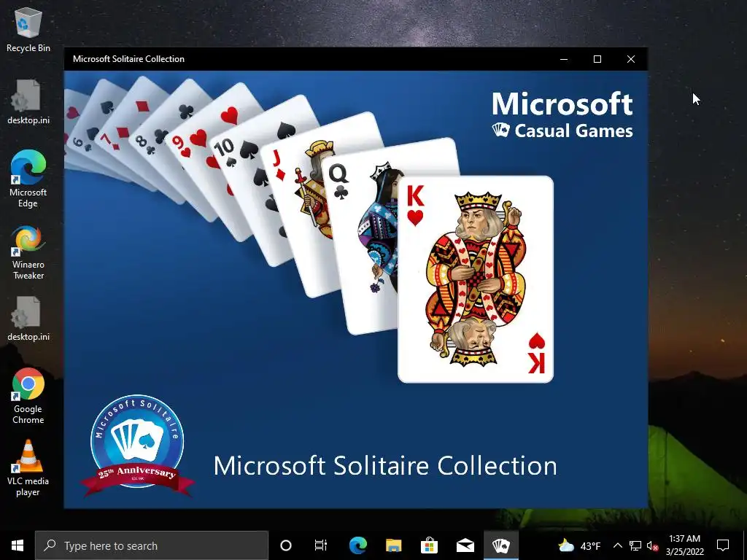Open File Explorer from the taskbar

393,545
